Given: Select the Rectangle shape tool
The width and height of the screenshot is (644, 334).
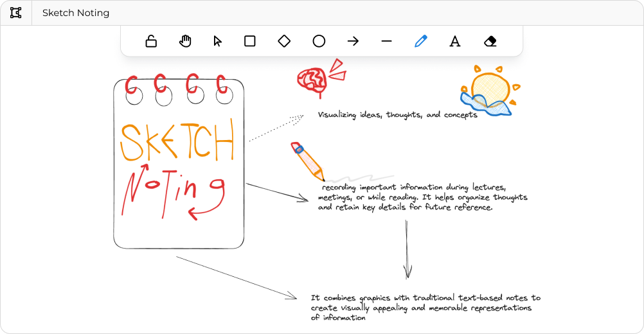Looking at the screenshot, I should pos(250,41).
